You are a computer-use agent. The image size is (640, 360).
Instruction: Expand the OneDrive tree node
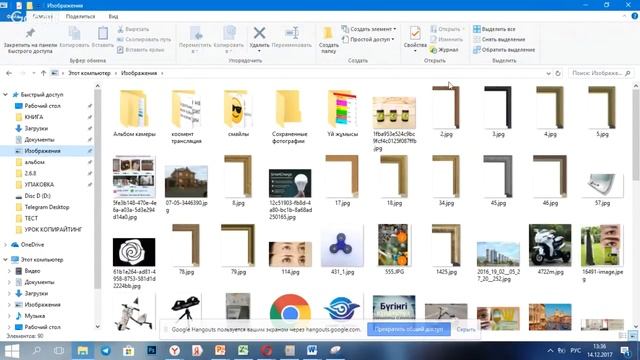5,245
